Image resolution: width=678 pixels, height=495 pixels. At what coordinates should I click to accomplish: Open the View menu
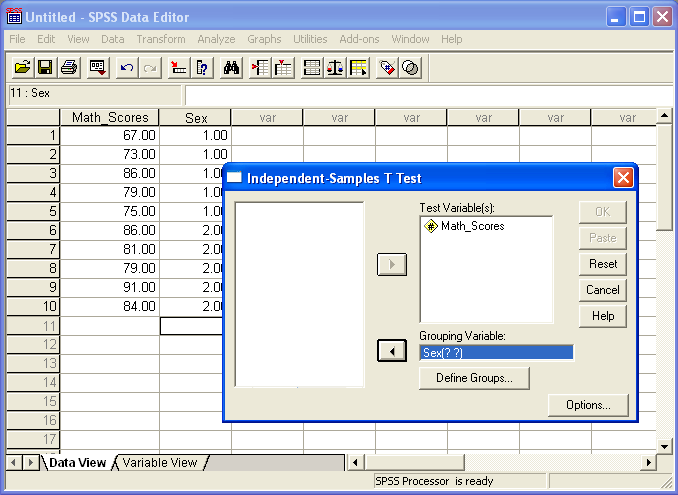[78, 39]
